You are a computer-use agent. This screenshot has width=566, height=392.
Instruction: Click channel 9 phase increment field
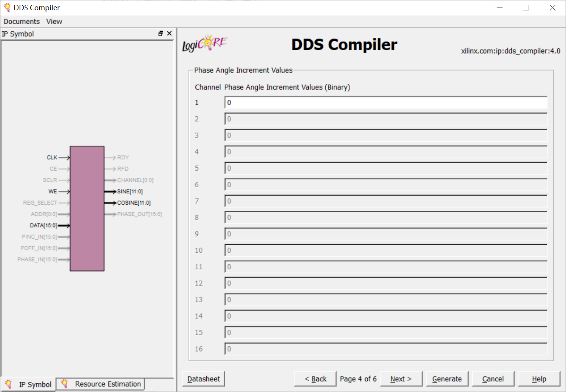tap(386, 234)
